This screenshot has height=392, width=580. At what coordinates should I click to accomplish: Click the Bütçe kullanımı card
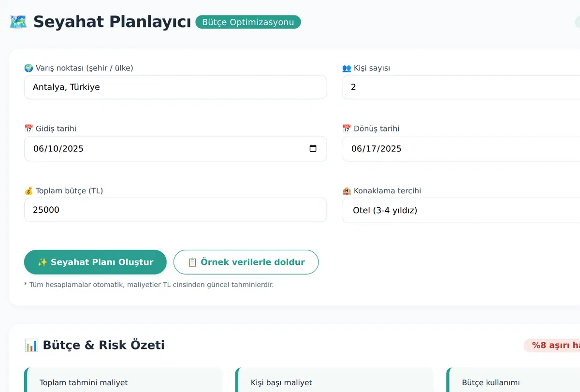click(513, 380)
